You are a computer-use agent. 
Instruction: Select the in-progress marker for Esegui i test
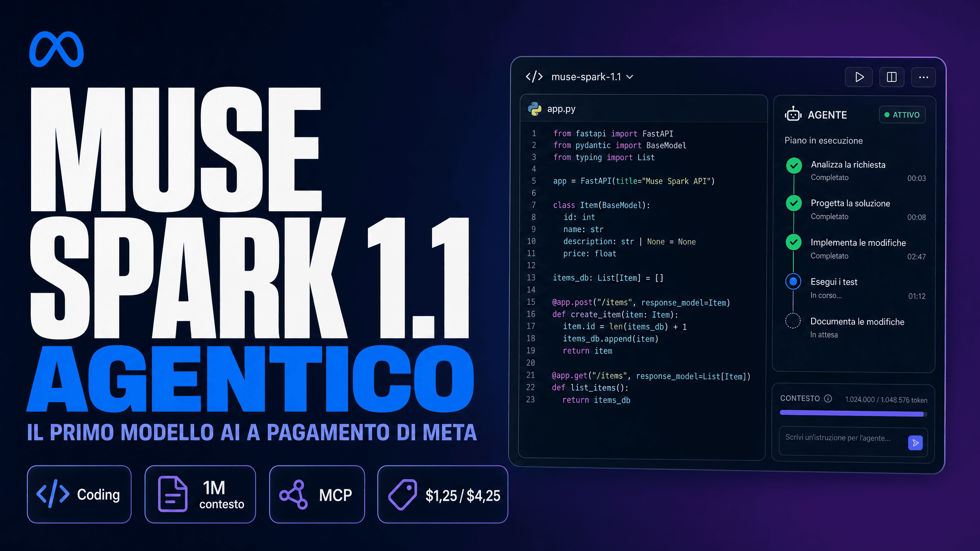(x=793, y=281)
